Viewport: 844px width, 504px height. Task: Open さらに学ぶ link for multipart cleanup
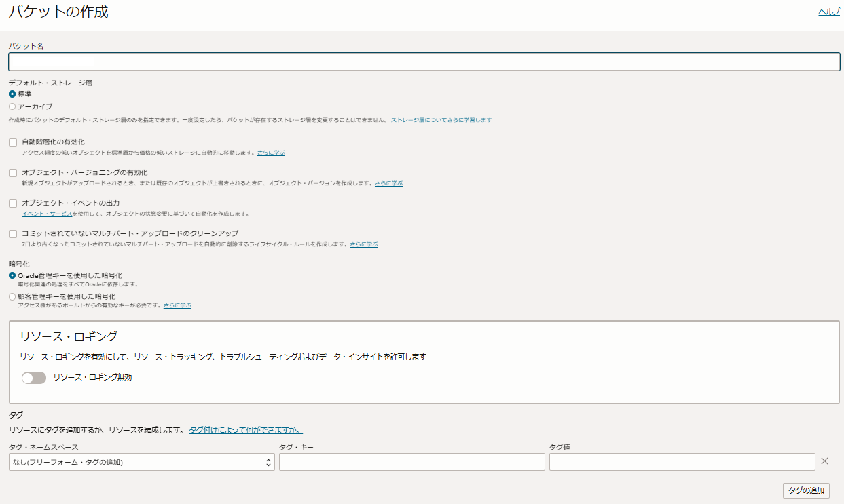point(364,244)
